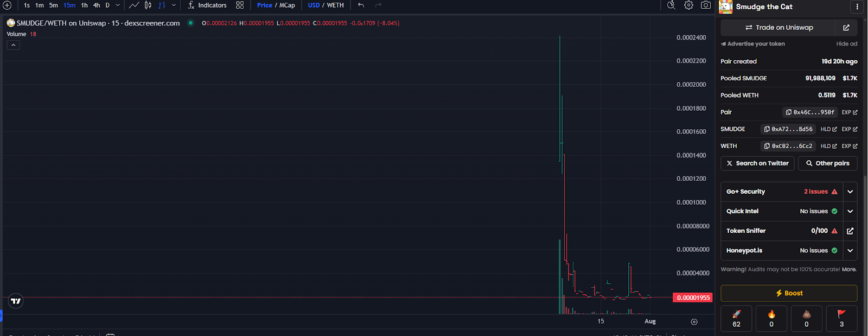Undo the last chart action
This screenshot has height=336, width=868.
point(361,5)
